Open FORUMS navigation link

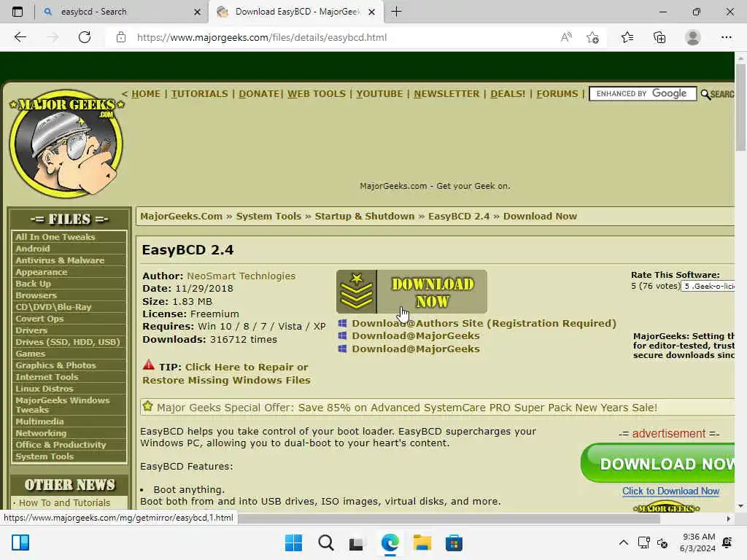point(557,94)
